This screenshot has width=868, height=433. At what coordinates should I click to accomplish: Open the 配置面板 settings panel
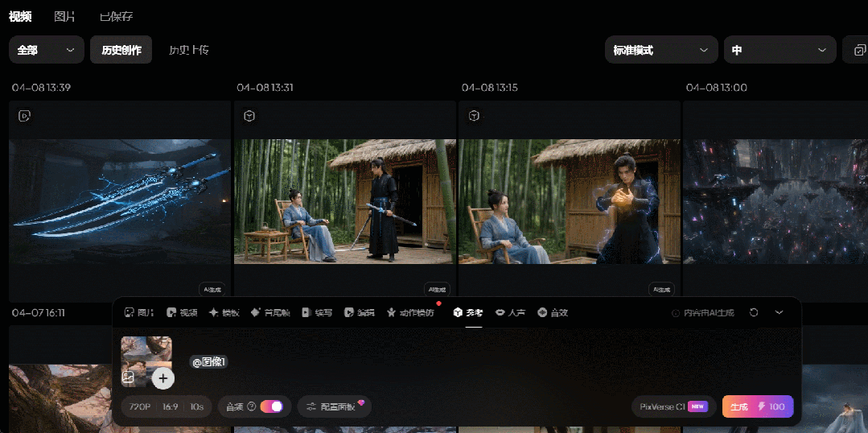335,407
